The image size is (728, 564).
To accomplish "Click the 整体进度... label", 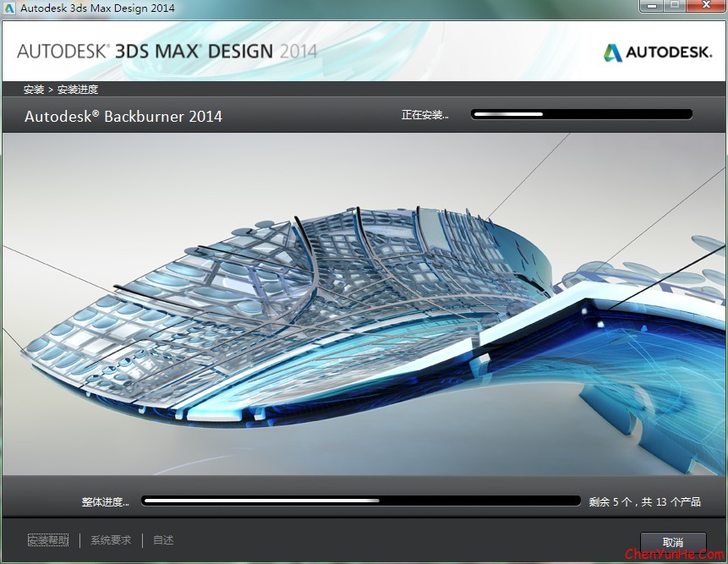I will (x=106, y=501).
